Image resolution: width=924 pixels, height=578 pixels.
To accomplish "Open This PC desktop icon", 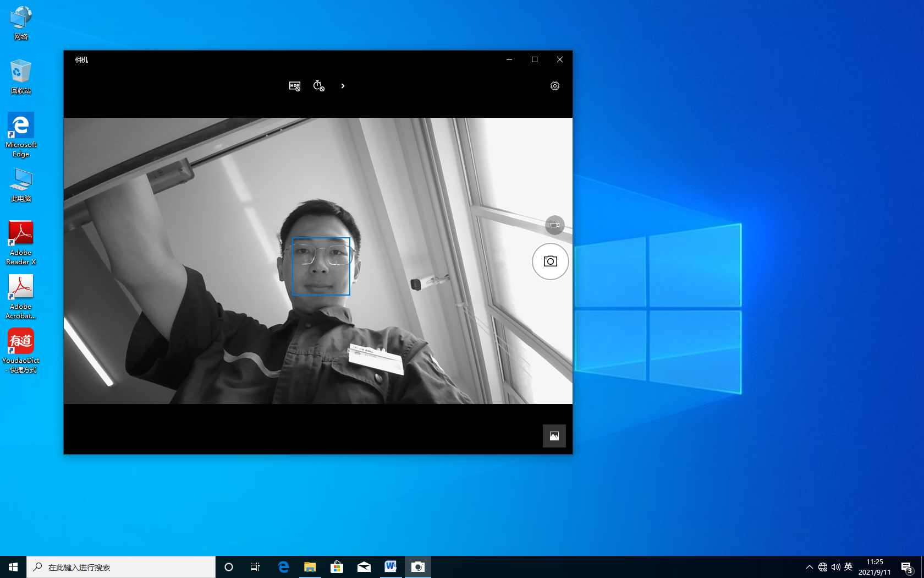I will point(21,186).
